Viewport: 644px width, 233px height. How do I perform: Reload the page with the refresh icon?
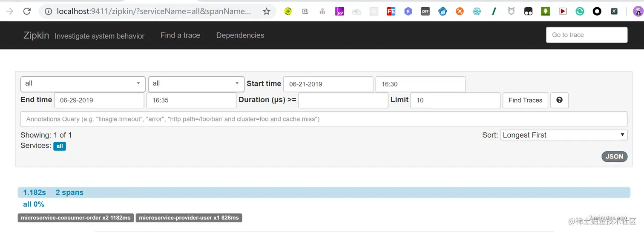coord(27,12)
